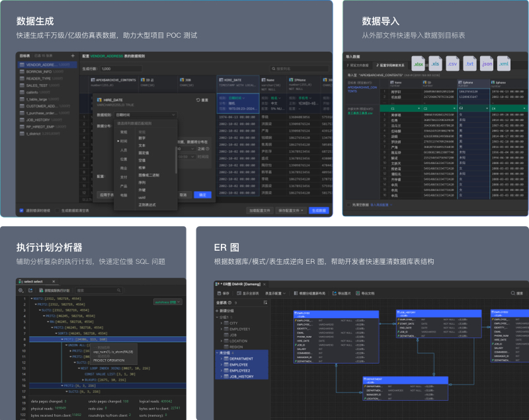The width and height of the screenshot is (529, 420).
Task: Toggle the 遇到错误时继续 checkbox
Action: pos(22,210)
